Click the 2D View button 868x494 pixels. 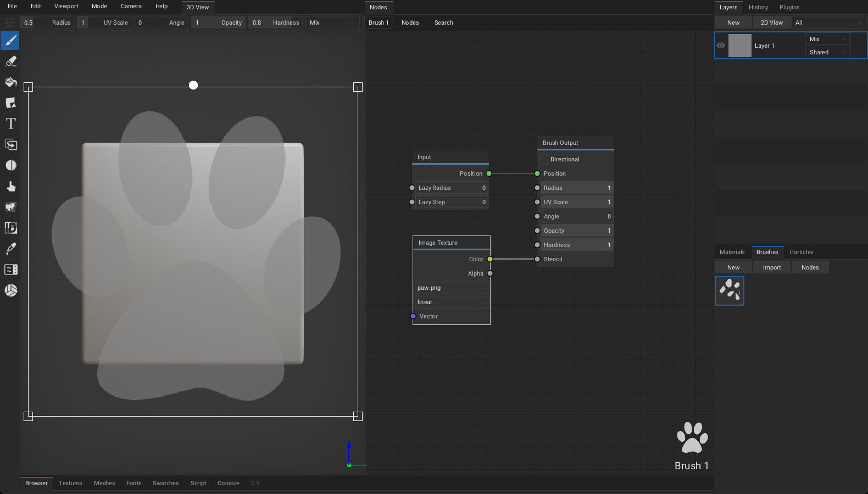tap(772, 23)
